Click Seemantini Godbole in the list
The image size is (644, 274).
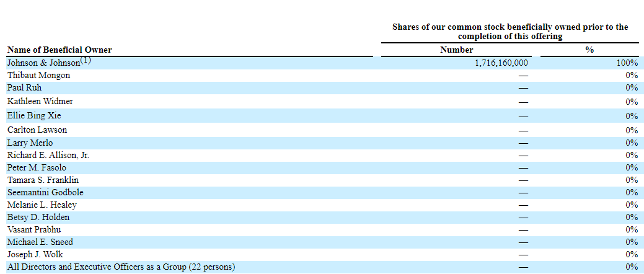tap(41, 192)
